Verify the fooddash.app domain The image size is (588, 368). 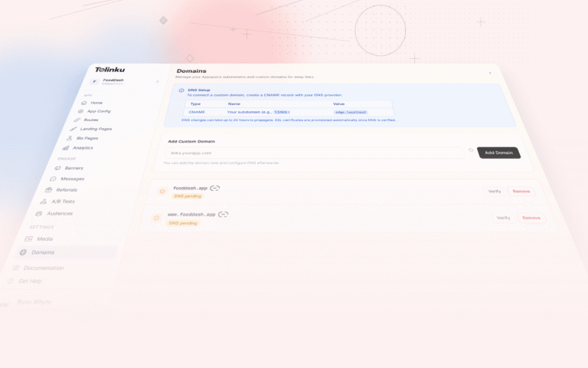(x=495, y=191)
